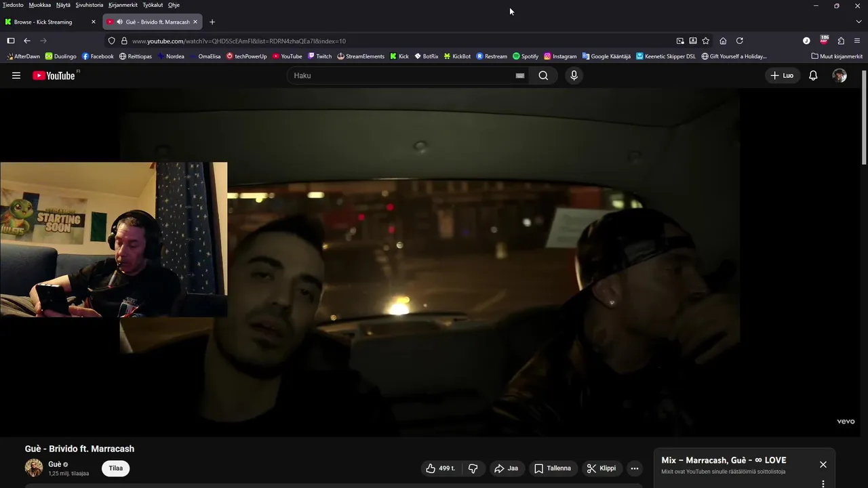Screen dimensions: 868x488
Task: Go back with browser back arrow
Action: (x=27, y=41)
